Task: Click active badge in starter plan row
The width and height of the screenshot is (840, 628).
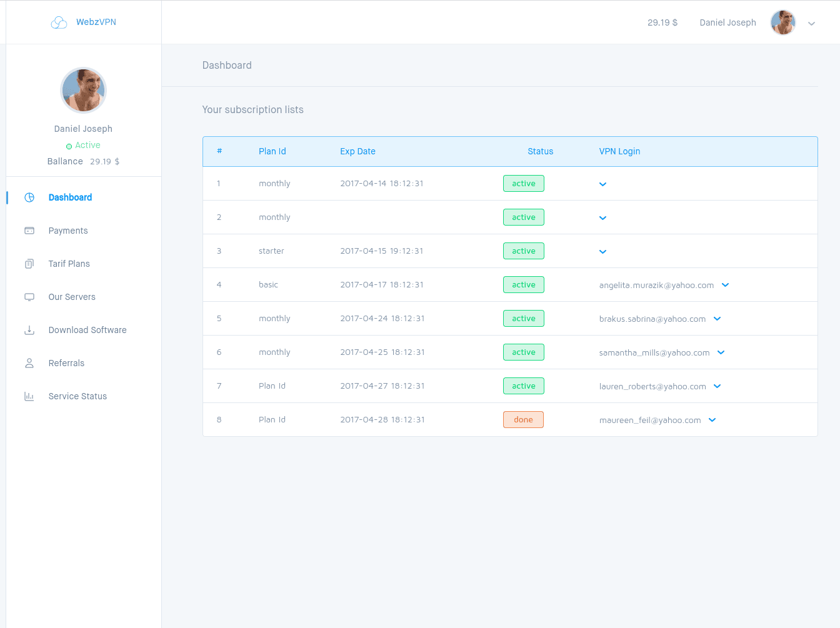Action: click(x=523, y=251)
